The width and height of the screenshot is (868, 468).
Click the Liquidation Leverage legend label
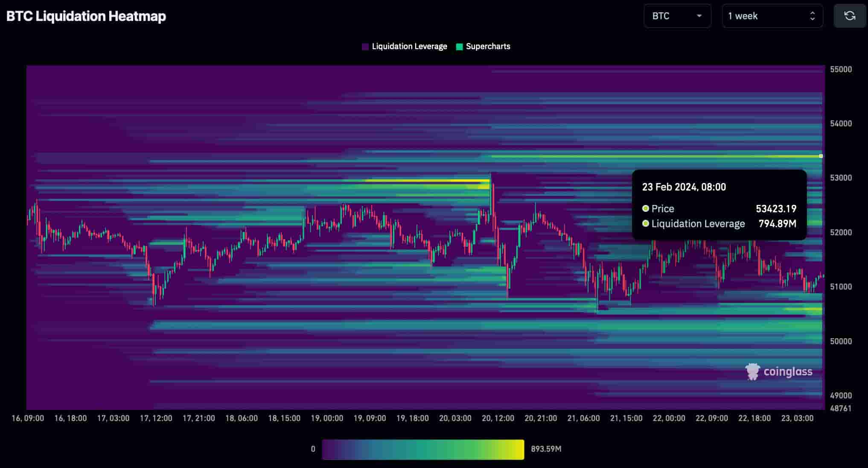pos(410,46)
